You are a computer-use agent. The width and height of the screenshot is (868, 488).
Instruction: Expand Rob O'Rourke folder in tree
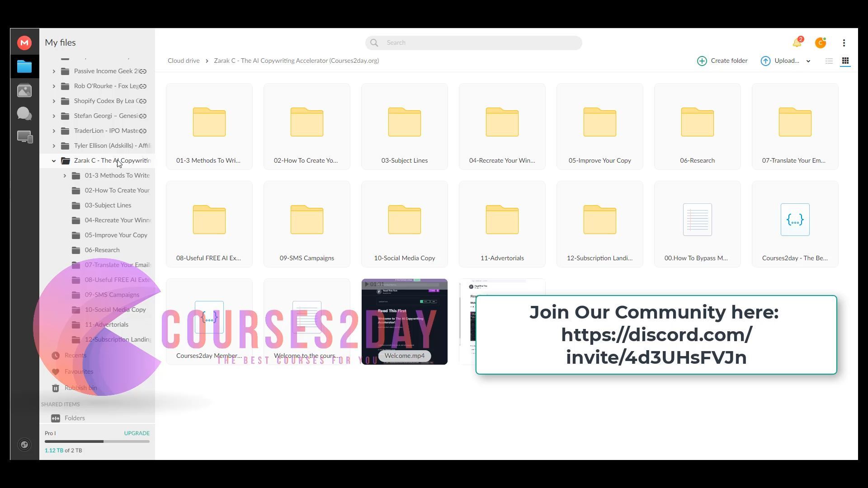tap(54, 86)
